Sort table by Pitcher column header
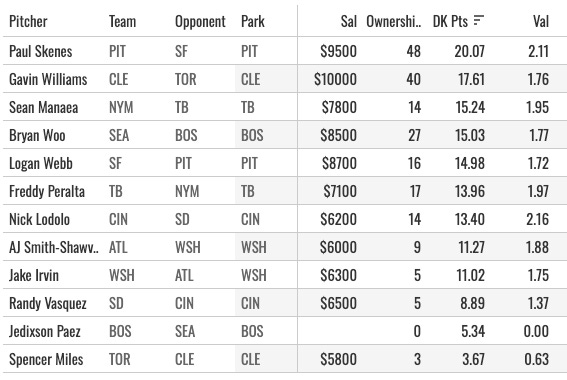 (28, 21)
